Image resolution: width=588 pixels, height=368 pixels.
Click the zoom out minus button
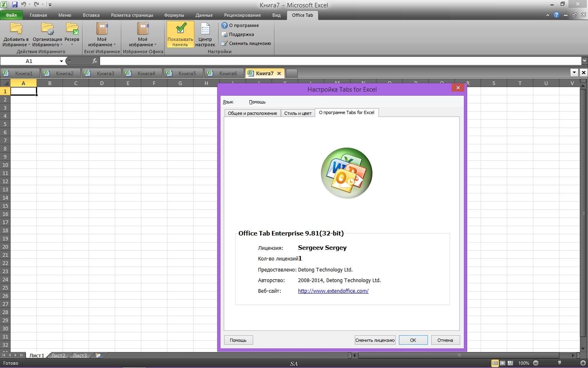(x=536, y=363)
